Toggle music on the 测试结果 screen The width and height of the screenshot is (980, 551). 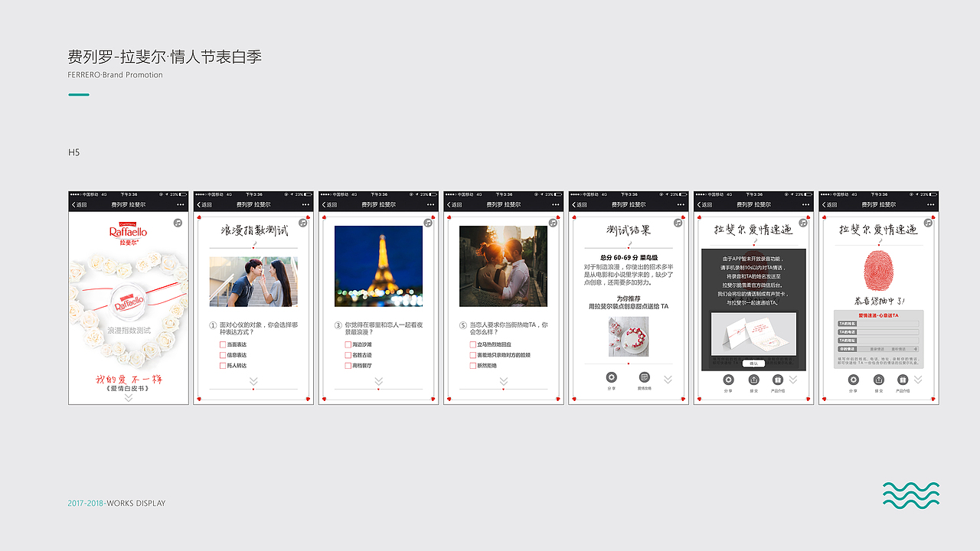tap(678, 223)
